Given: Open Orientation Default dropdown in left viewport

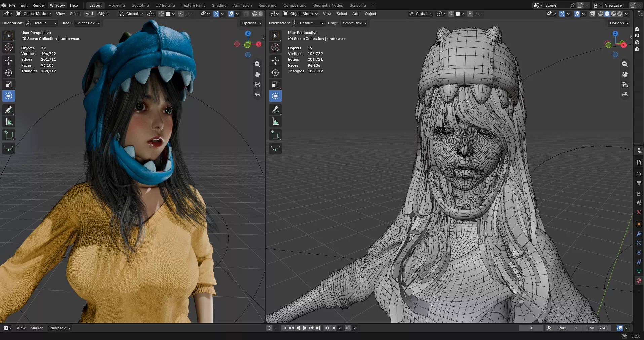Looking at the screenshot, I should [42, 23].
